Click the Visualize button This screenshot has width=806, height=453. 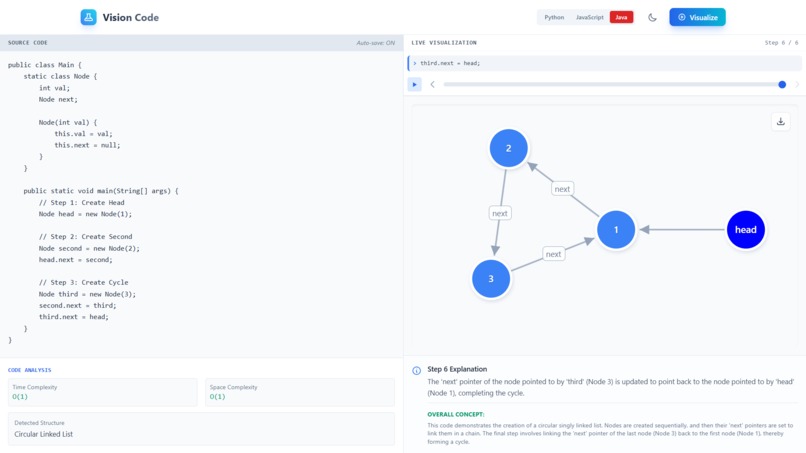697,17
